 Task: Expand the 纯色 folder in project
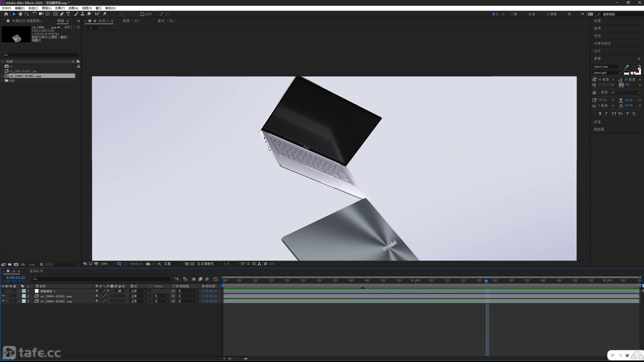2,80
